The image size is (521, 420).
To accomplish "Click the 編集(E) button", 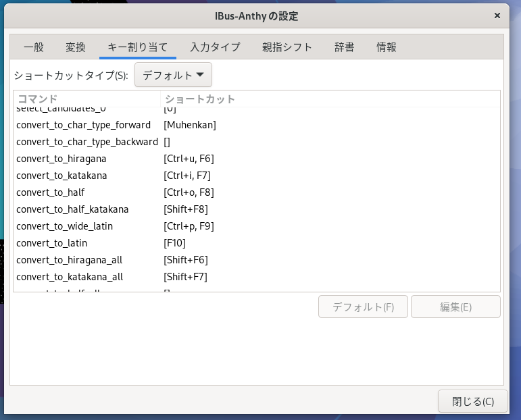I will [455, 307].
